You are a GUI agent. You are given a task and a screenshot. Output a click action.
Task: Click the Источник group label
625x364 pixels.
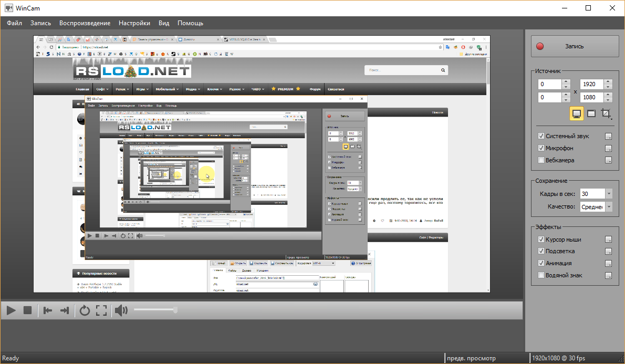(548, 71)
